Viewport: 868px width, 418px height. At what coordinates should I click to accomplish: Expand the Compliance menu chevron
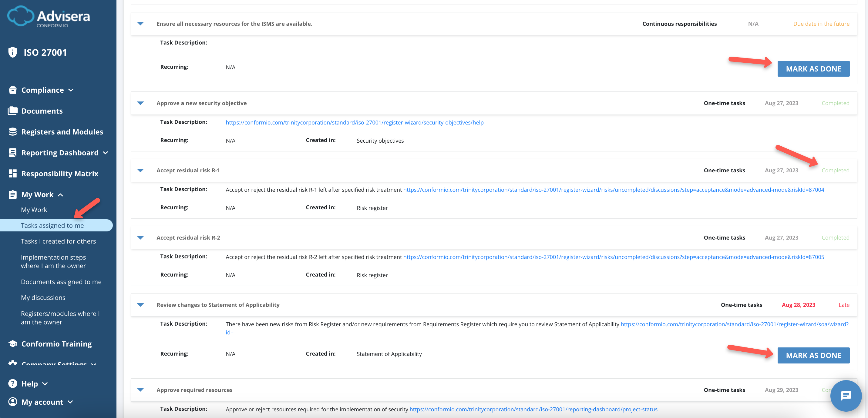[71, 90]
